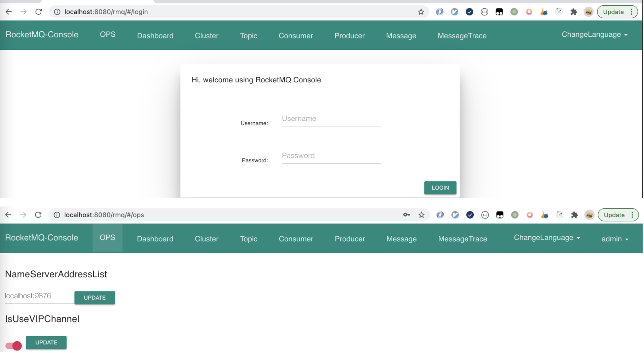The height and width of the screenshot is (353, 644).
Task: Click RocketMQ-Console brand on ops page
Action: pos(42,238)
